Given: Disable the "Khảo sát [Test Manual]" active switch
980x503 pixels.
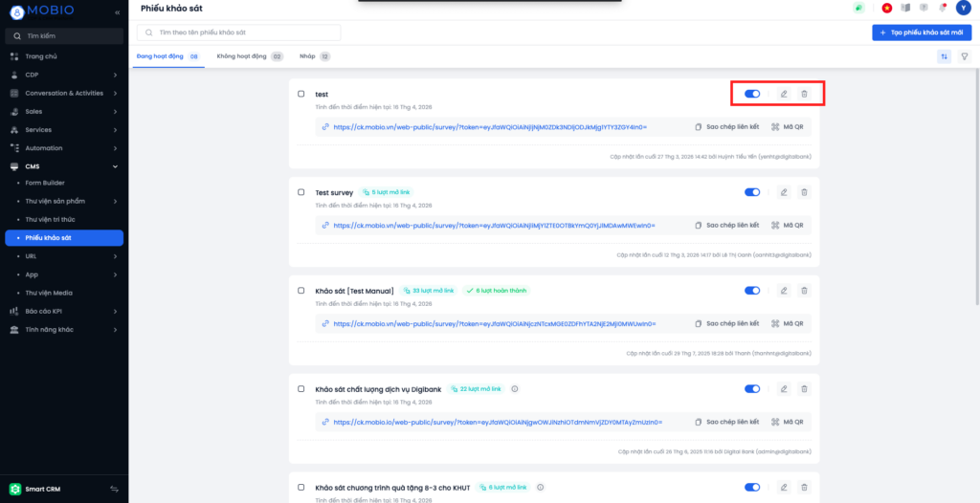Looking at the screenshot, I should pos(752,291).
